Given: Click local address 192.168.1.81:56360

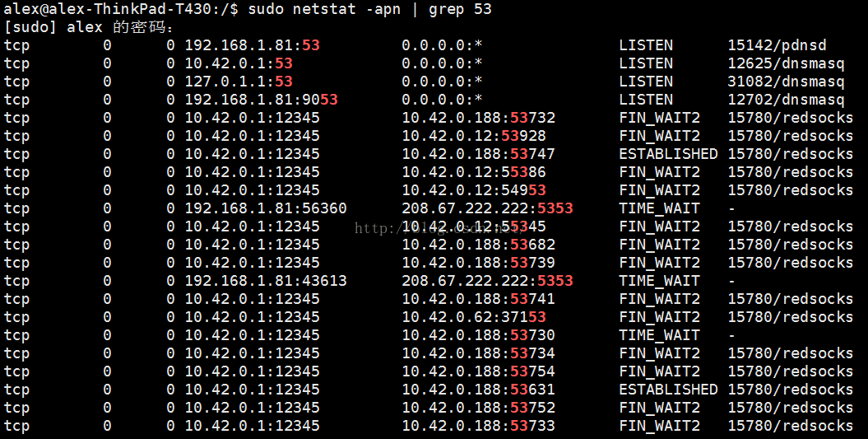Looking at the screenshot, I should (265, 208).
